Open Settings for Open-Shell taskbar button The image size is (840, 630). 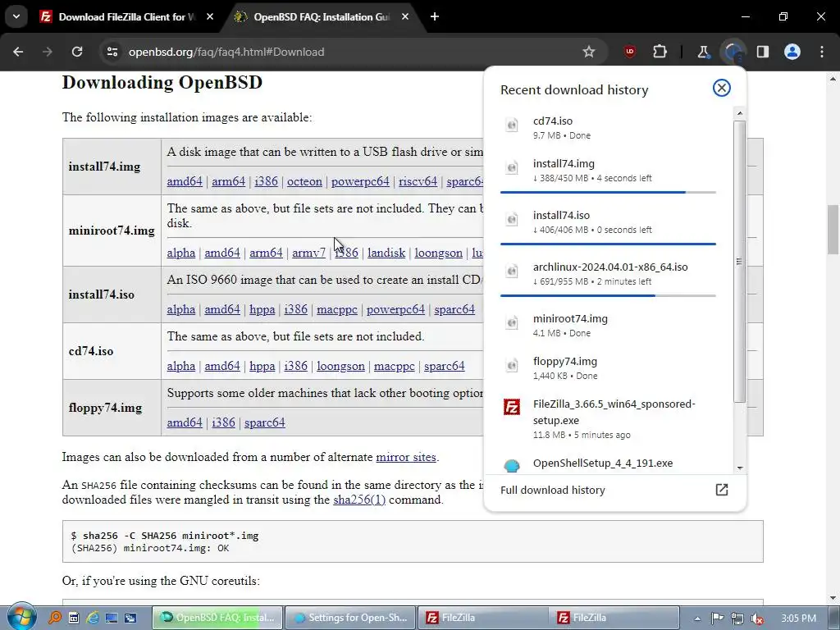(350, 618)
